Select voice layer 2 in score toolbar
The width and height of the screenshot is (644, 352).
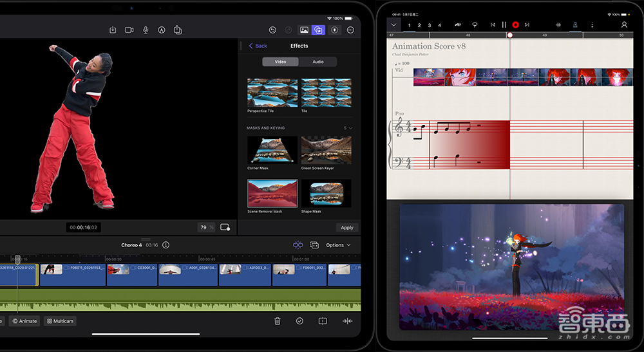[x=419, y=25]
